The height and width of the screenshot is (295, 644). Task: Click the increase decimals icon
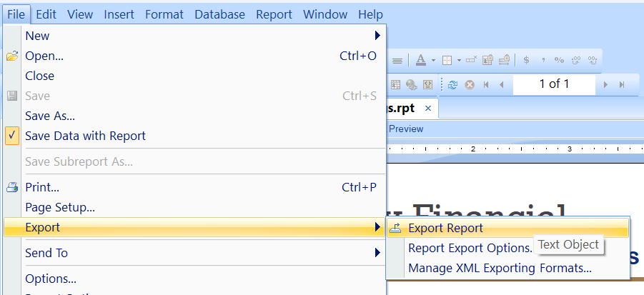(576, 60)
